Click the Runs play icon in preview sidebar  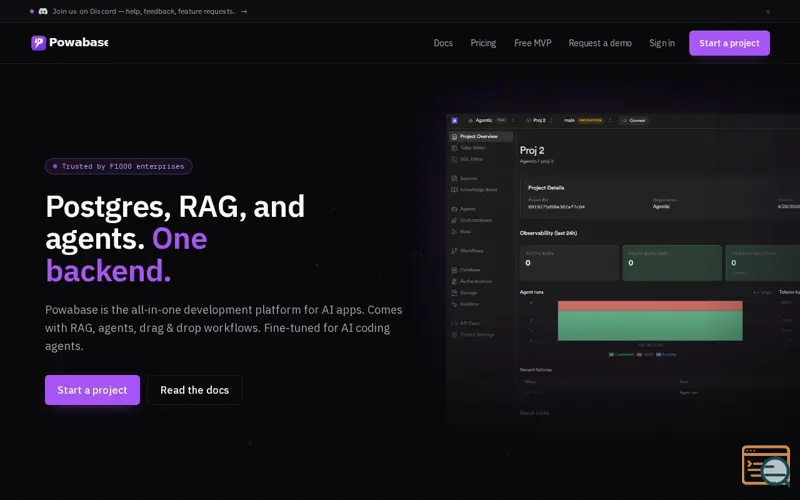pyautogui.click(x=454, y=232)
